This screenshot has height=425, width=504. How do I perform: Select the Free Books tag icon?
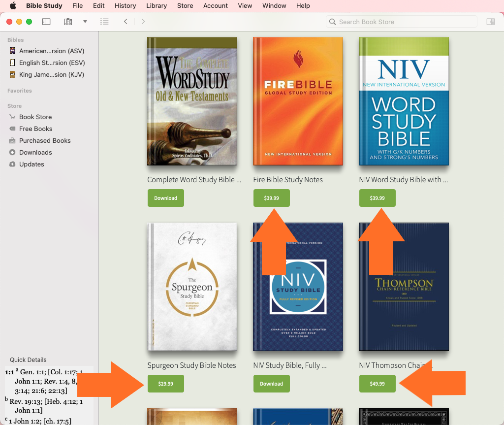[x=12, y=129]
